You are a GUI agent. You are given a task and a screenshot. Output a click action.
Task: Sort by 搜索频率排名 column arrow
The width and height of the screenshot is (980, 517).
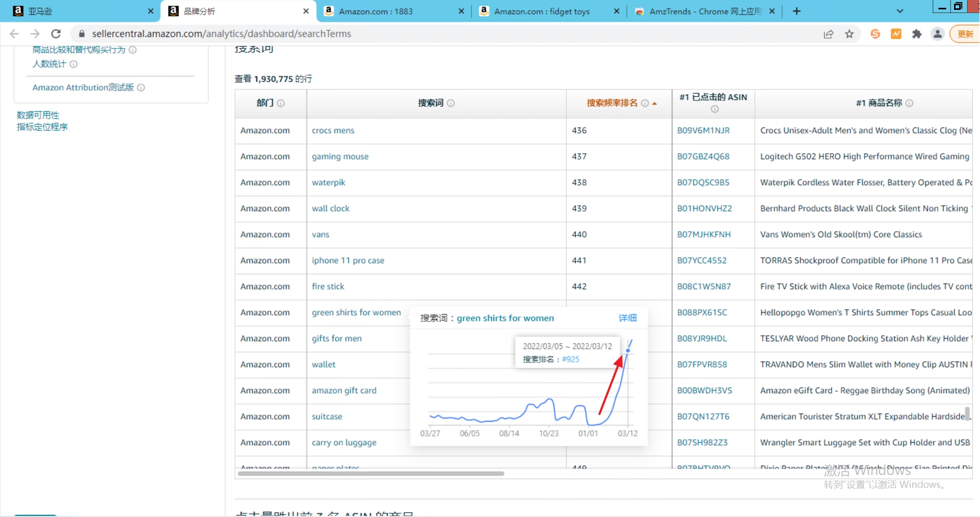(655, 104)
